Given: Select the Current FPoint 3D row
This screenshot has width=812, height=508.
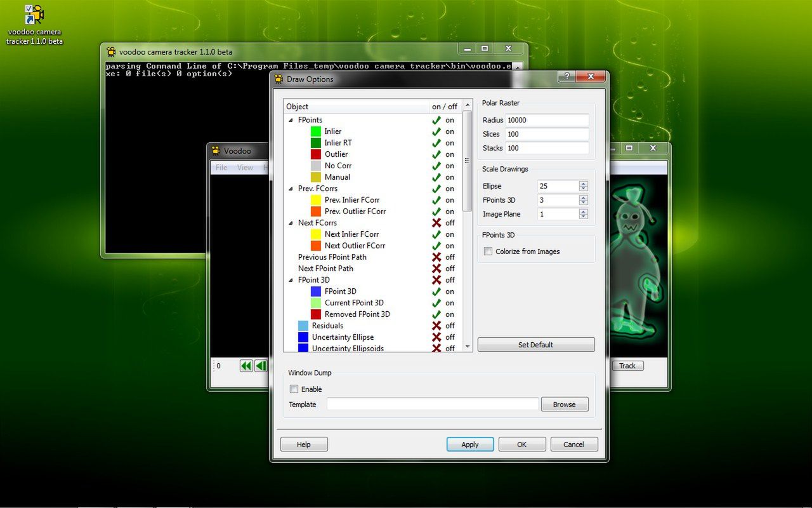Looking at the screenshot, I should coord(373,303).
